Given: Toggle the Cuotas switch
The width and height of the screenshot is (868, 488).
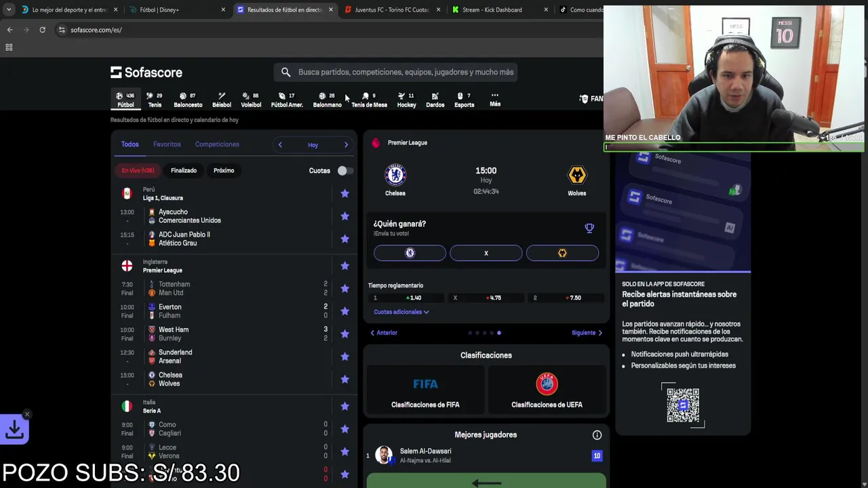Looking at the screenshot, I should click(x=345, y=171).
